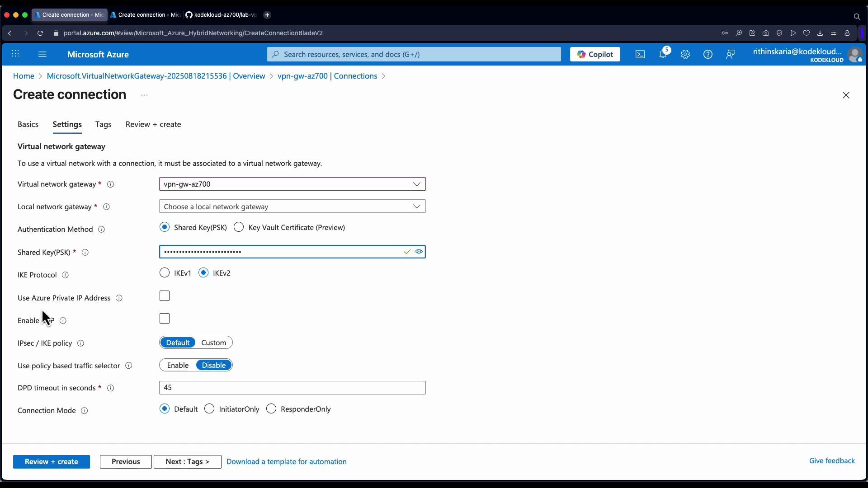Go to Home breadcrumb
This screenshot has height=488, width=868.
click(24, 76)
